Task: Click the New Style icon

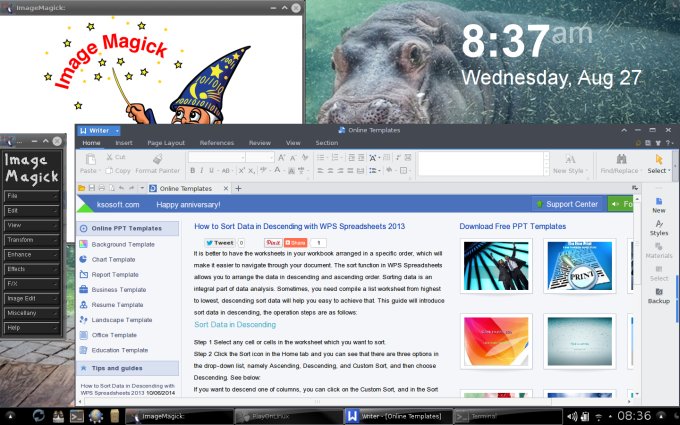Action: click(570, 159)
